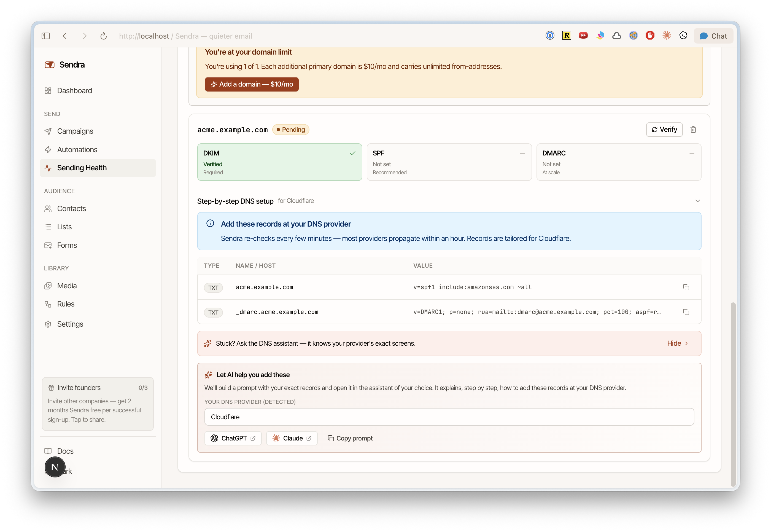Select the DKIM Verified card
Screen dimensions: 771x532
click(279, 162)
